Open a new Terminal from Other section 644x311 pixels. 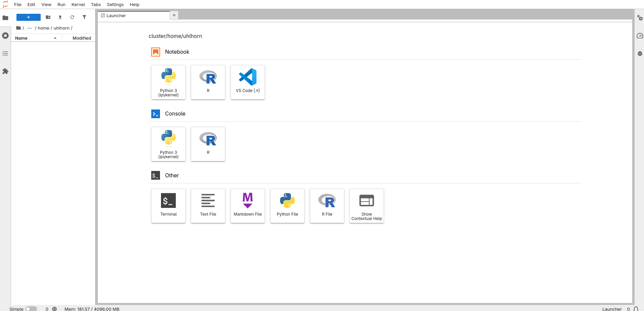[x=168, y=206]
